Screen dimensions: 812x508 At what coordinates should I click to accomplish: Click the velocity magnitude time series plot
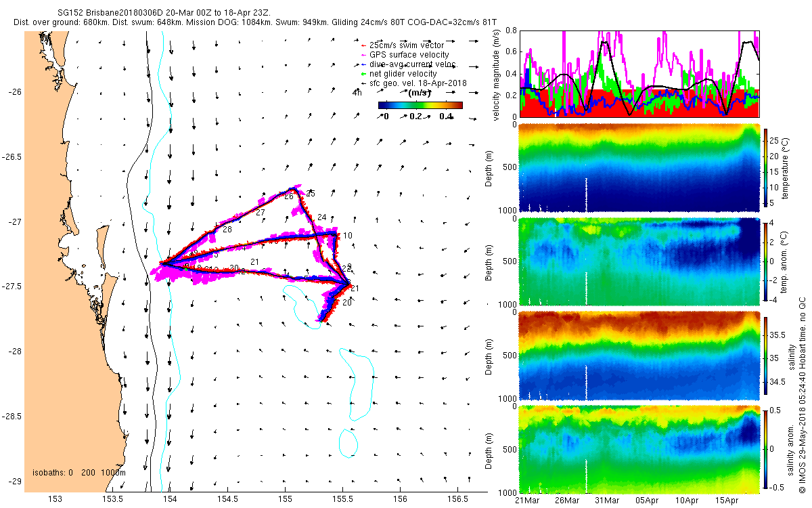[639, 73]
